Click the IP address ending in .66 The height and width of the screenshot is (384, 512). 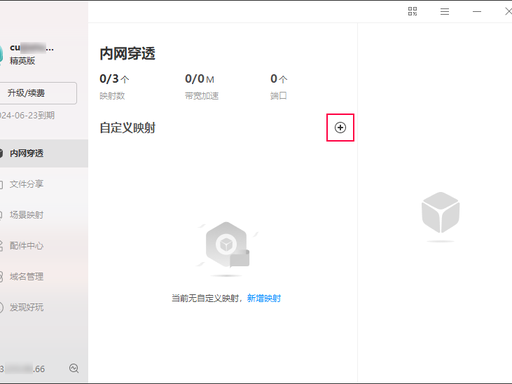coord(22,369)
